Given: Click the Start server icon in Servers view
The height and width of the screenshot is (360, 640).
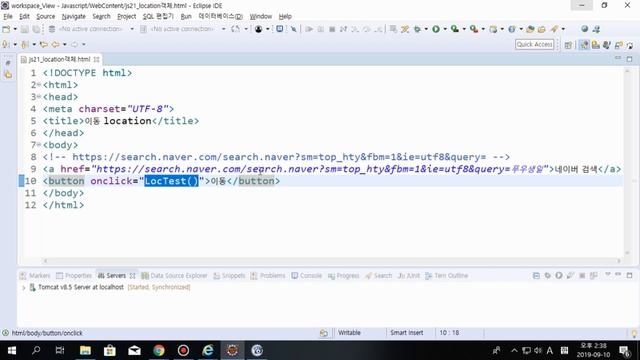Looking at the screenshot, I should [x=559, y=276].
